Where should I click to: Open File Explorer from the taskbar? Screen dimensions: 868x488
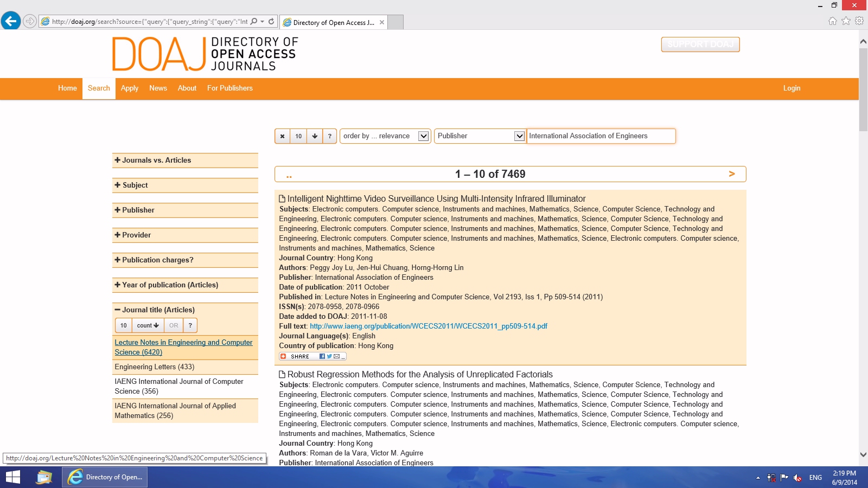coord(44,477)
